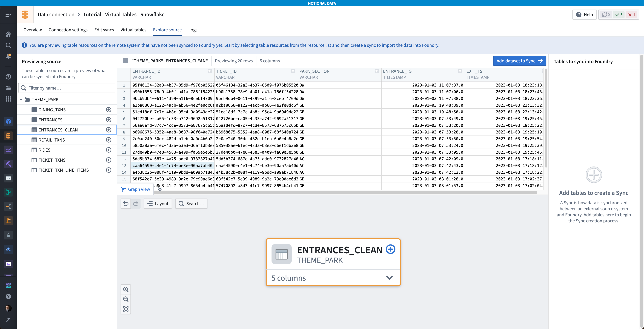Screen dimensions: 644x329
Task: Open recent history from the left sidebar
Action: click(x=8, y=77)
